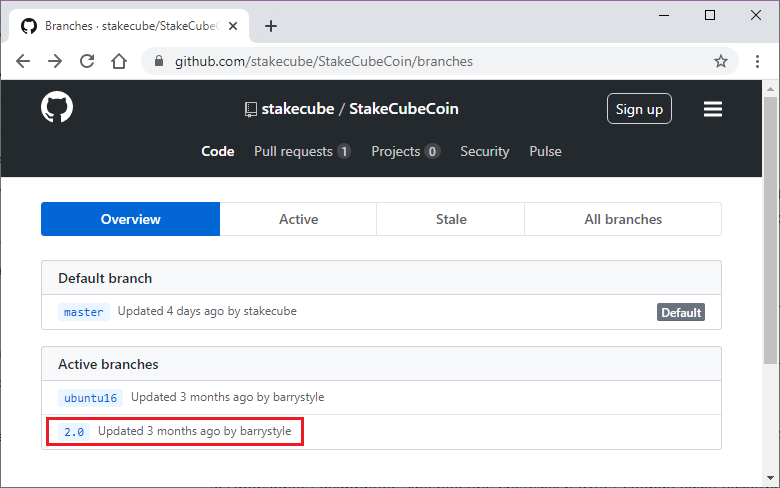780x488 pixels.
Task: Click the Sign up button
Action: pyautogui.click(x=639, y=108)
